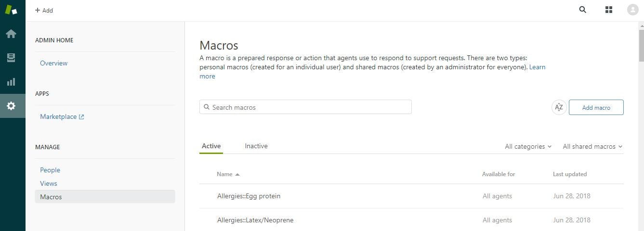Sort by the Name column header

click(228, 174)
